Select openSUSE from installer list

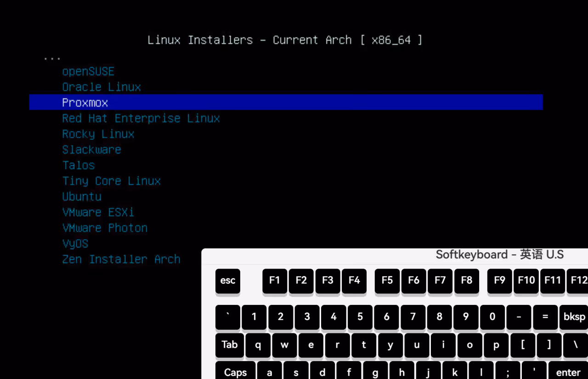coord(88,72)
